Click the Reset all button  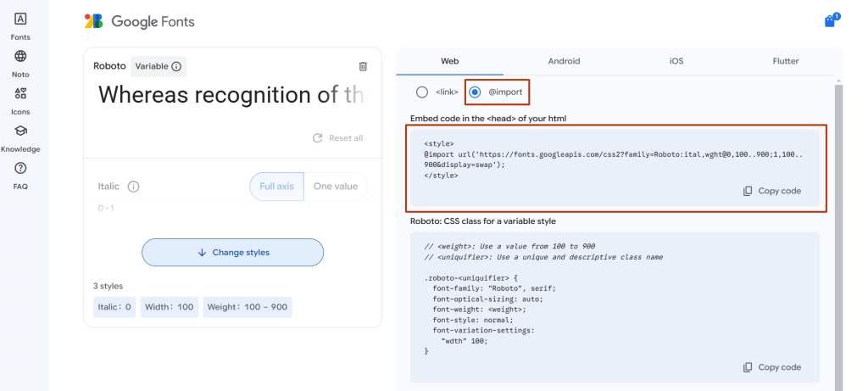[x=337, y=138]
